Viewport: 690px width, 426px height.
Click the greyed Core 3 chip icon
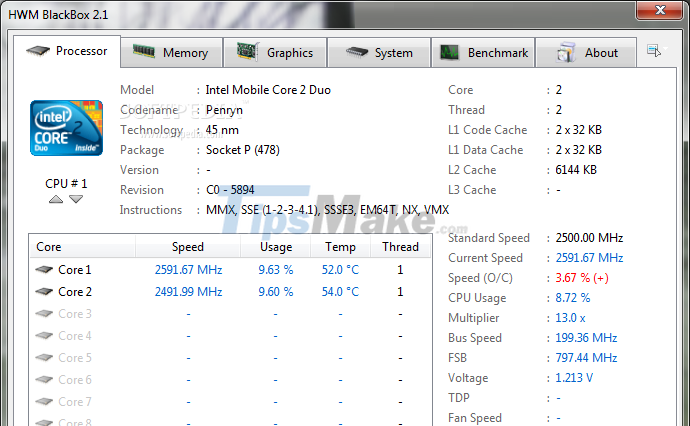click(44, 313)
